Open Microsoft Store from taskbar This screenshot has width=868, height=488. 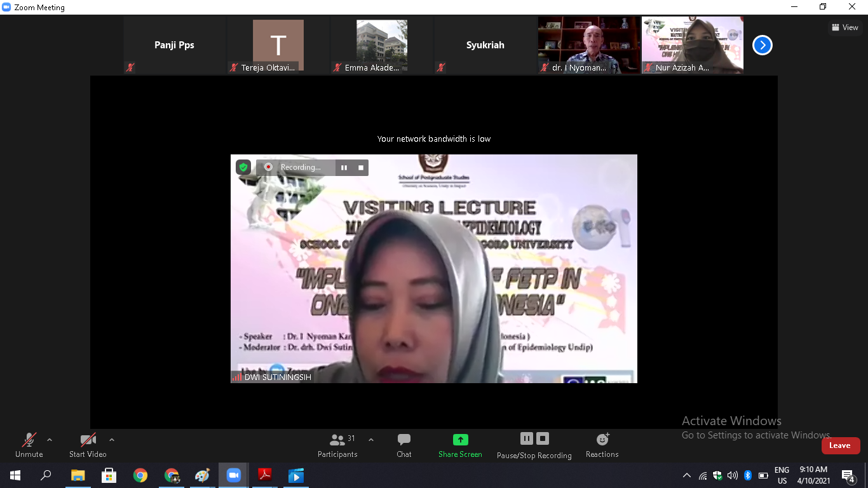click(x=109, y=475)
